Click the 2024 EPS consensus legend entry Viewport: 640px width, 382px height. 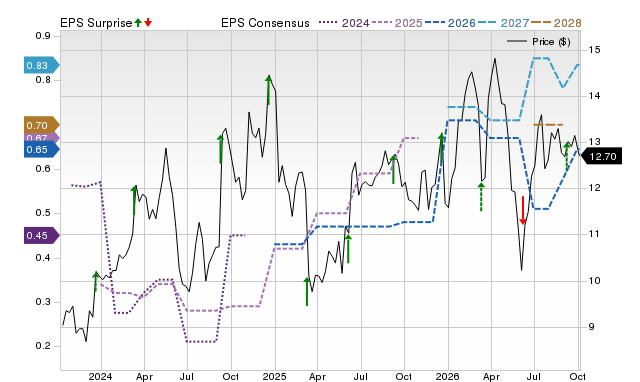coord(344,23)
